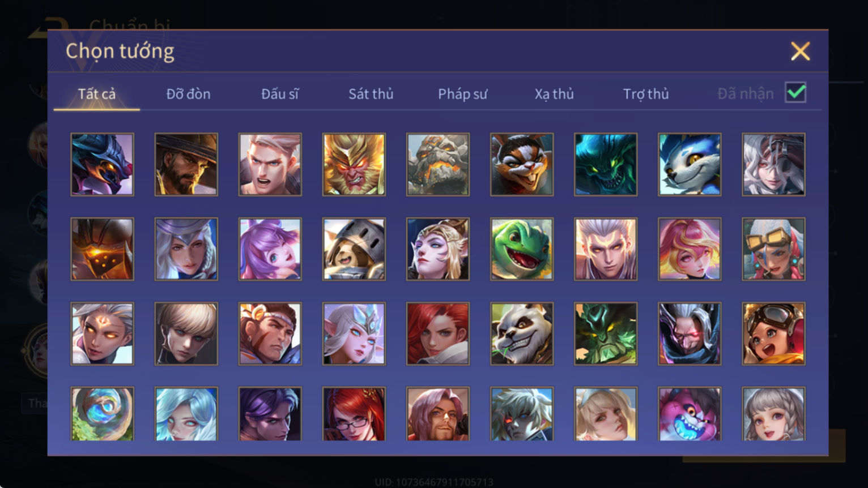Pick the armored bear knight portrait

(x=354, y=249)
